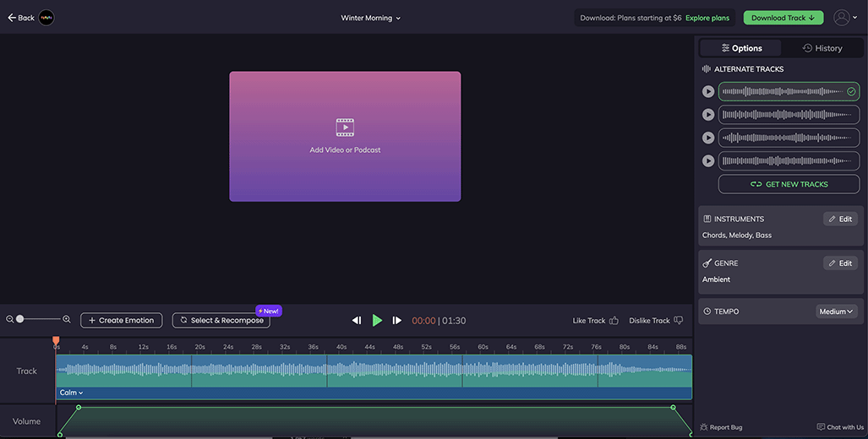
Task: Edit the Genre setting
Action: tap(840, 263)
